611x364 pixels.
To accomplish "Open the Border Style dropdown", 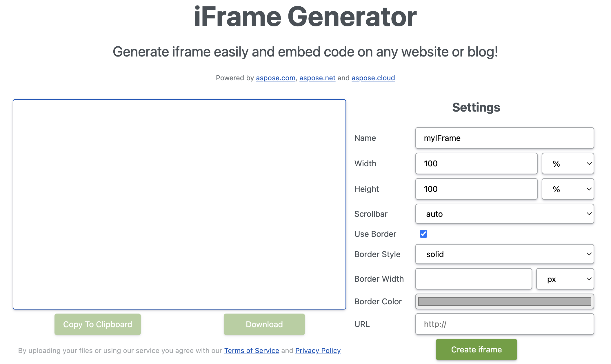I will 504,254.
